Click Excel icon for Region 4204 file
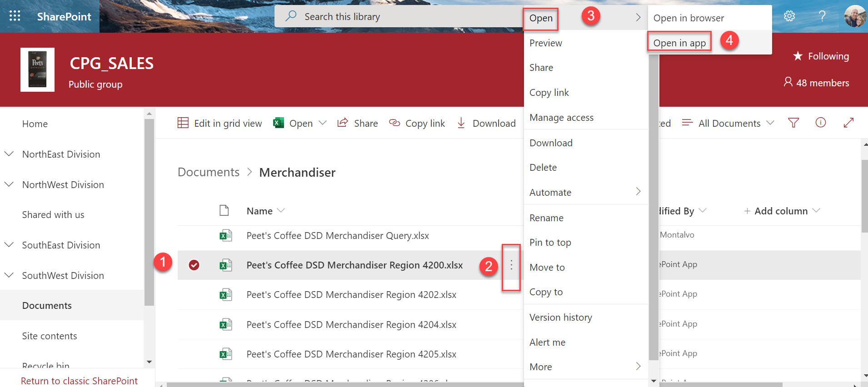The width and height of the screenshot is (868, 387). (226, 324)
